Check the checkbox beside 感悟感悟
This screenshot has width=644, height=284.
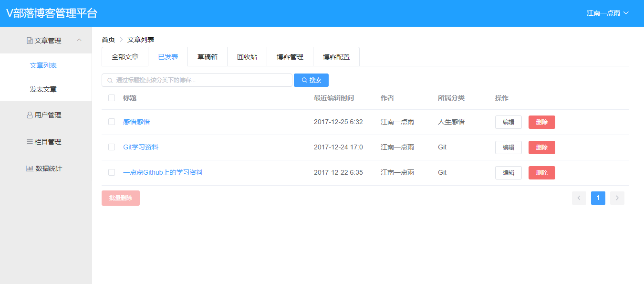[x=111, y=122]
